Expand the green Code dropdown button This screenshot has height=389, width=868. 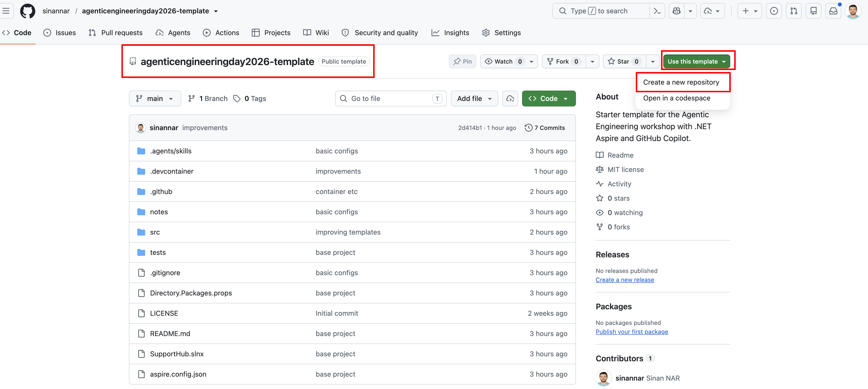click(548, 98)
